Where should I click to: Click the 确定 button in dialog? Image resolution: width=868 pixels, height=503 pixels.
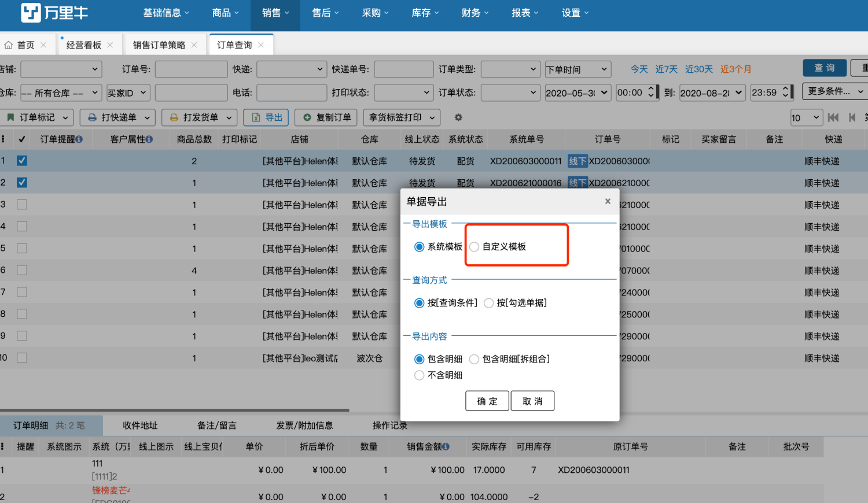pos(487,401)
